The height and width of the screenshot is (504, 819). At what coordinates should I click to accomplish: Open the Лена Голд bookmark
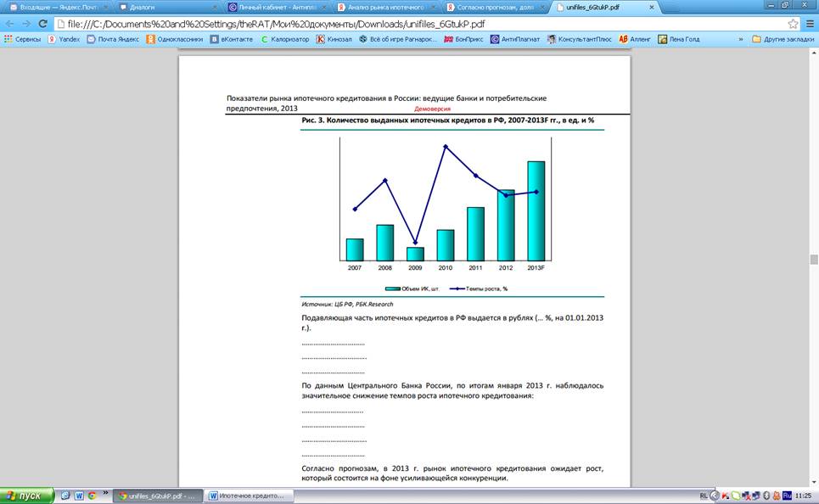[679, 39]
